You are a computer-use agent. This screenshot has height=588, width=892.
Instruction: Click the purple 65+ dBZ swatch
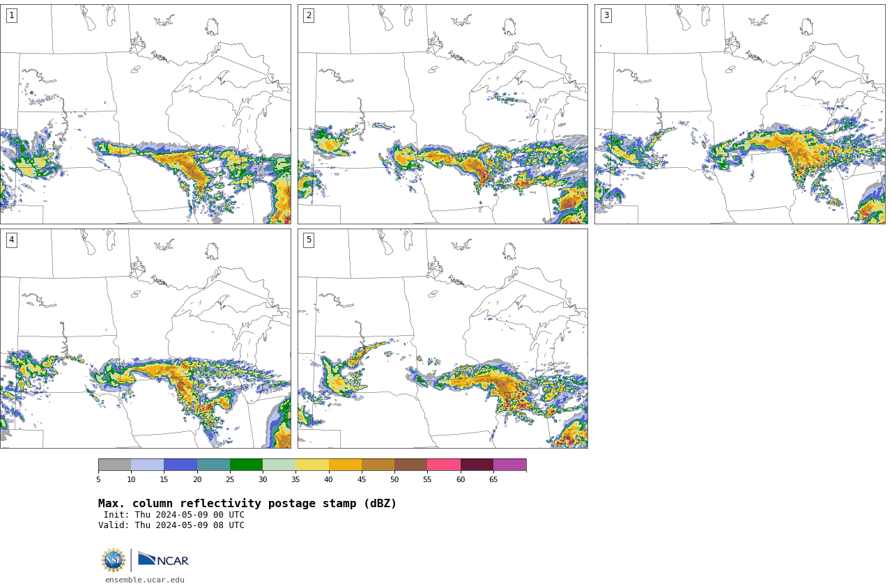pos(509,465)
